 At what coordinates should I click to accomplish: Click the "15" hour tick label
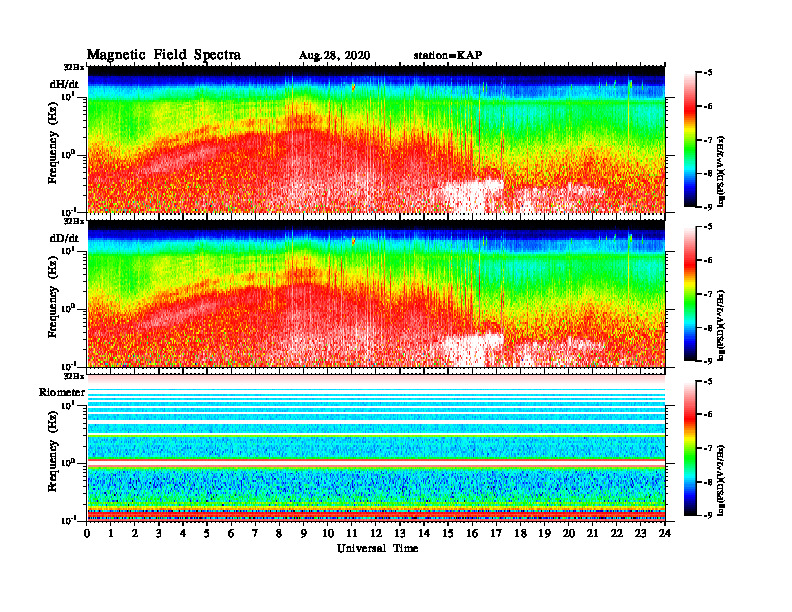click(448, 533)
